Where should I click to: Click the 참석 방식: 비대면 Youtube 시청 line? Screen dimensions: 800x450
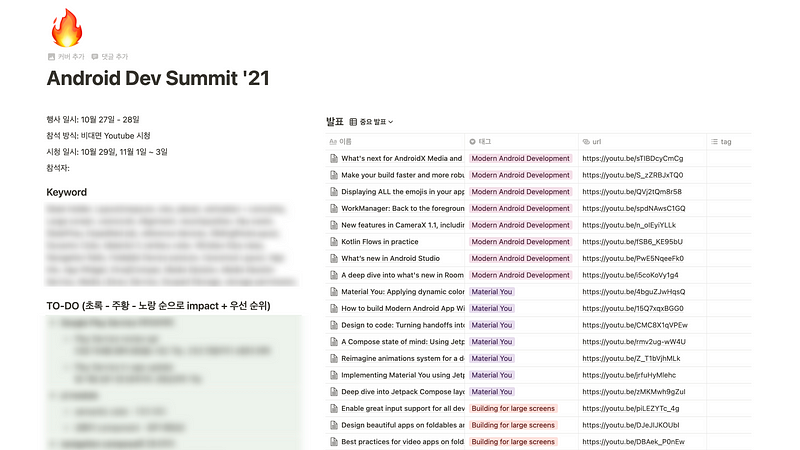(x=98, y=136)
